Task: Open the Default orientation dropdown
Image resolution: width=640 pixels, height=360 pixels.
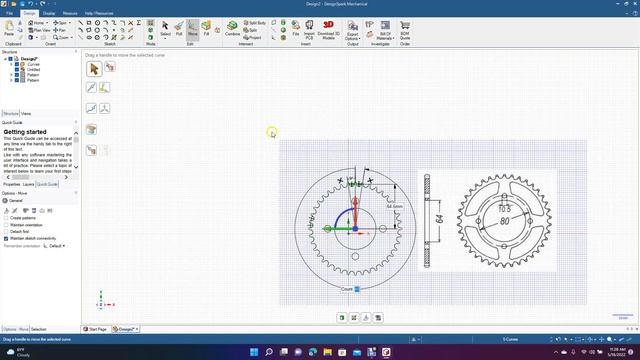Action: click(57, 246)
